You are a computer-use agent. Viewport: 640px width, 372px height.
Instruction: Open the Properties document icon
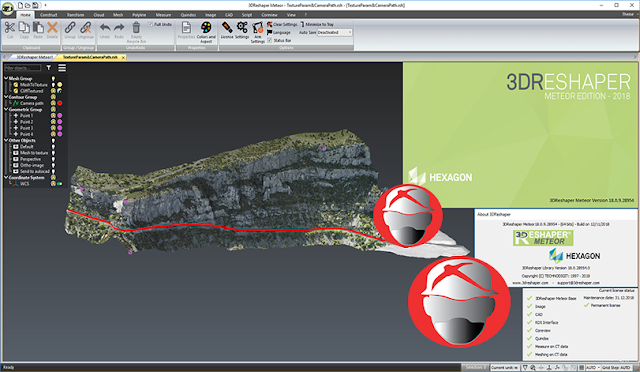point(186,28)
